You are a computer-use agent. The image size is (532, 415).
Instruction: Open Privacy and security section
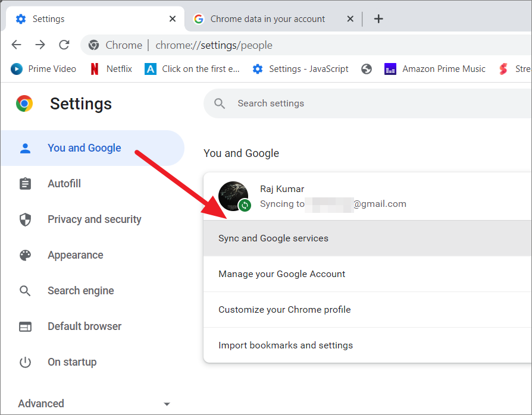[x=92, y=219]
